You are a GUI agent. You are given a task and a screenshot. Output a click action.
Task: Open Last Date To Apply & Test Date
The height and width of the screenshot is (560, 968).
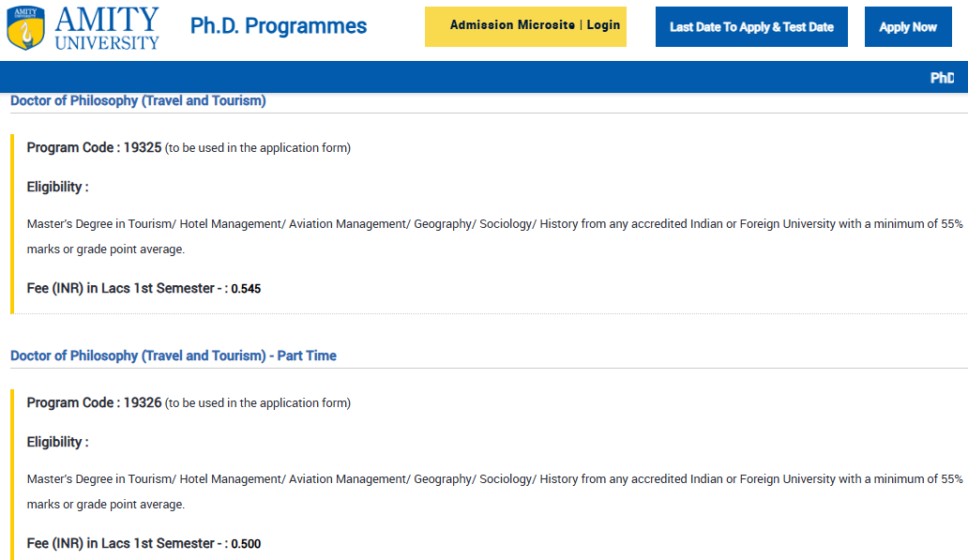coord(751,27)
